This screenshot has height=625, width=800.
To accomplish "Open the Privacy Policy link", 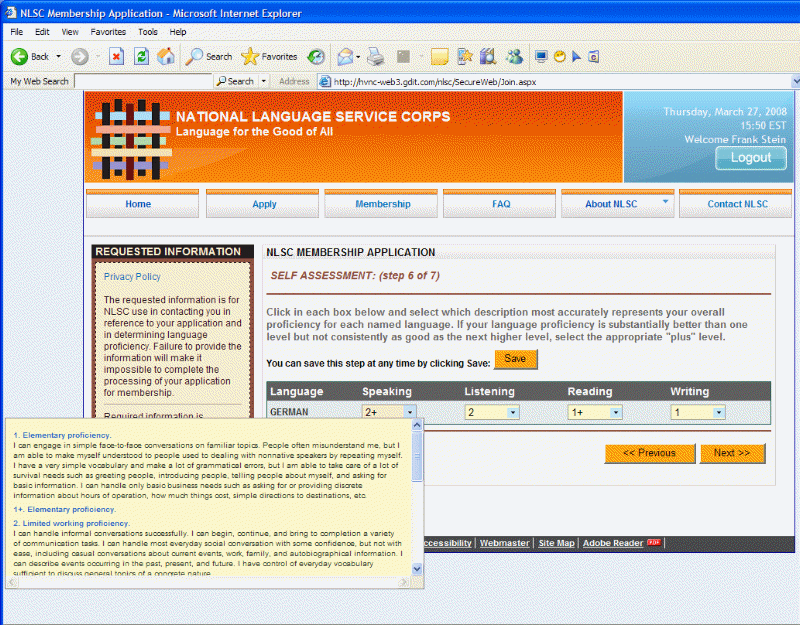I will (x=132, y=277).
